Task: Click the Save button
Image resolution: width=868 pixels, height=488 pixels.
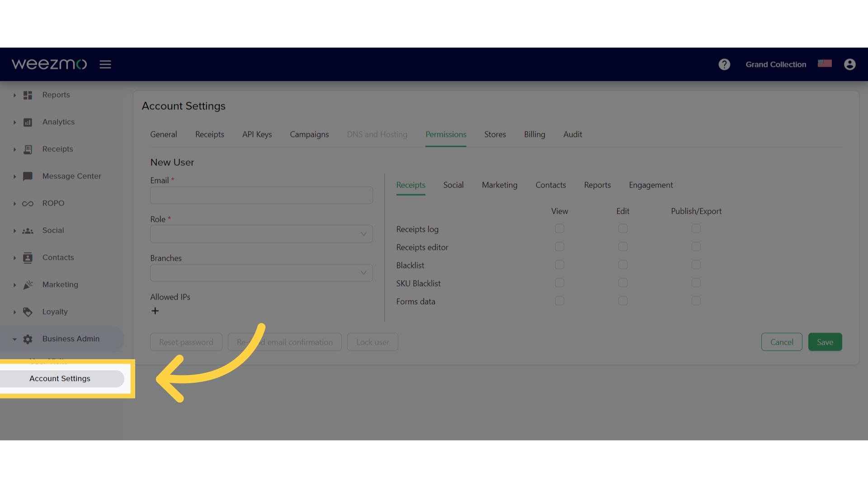Action: click(x=825, y=342)
